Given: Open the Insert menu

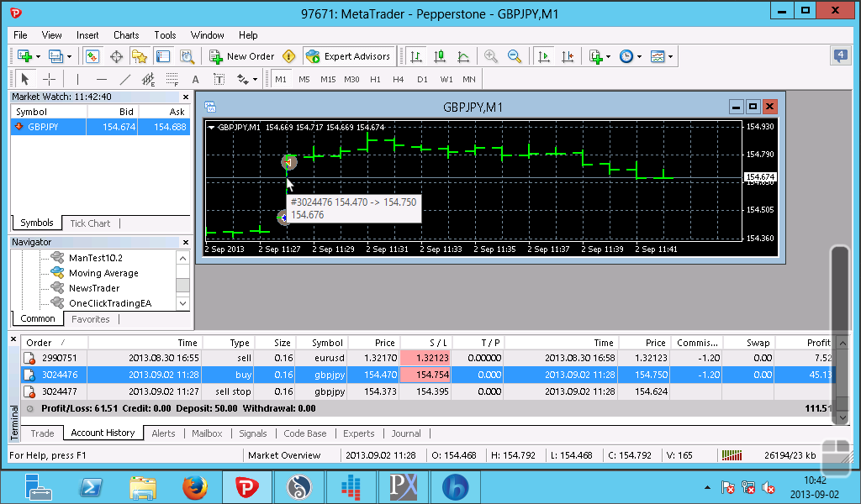Looking at the screenshot, I should click(x=87, y=35).
